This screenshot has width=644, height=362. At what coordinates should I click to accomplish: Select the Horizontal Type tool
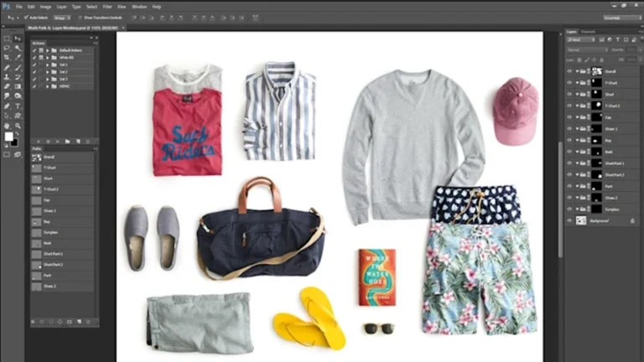[18, 106]
